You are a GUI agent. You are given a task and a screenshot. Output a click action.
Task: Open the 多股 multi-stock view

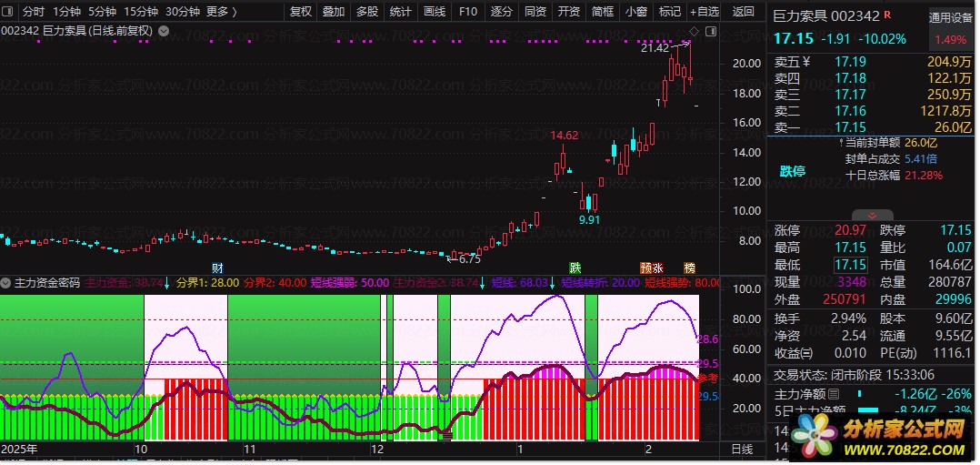367,11
